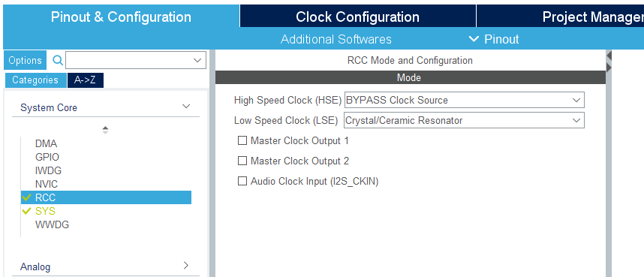The image size is (644, 277).
Task: Click the green checkmark beside RCC
Action: point(27,197)
